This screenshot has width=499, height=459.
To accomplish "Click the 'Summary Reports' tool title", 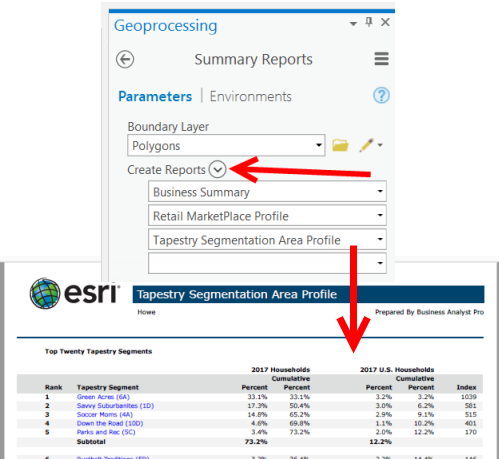I will [x=253, y=59].
